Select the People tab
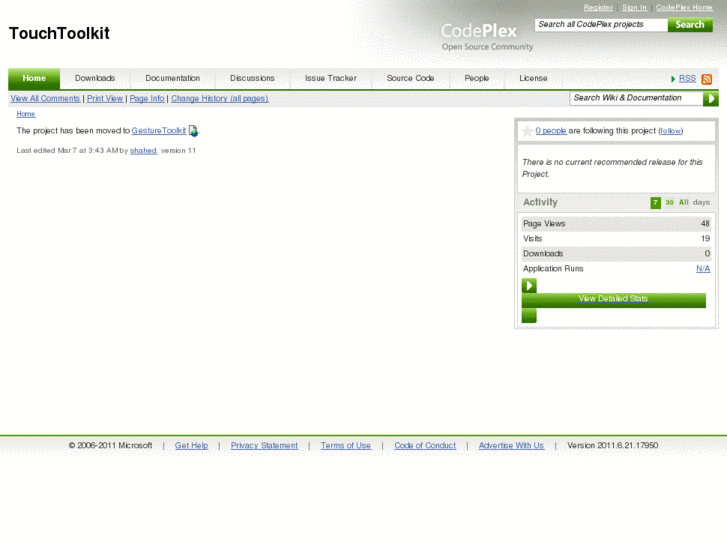The image size is (727, 545). click(477, 78)
